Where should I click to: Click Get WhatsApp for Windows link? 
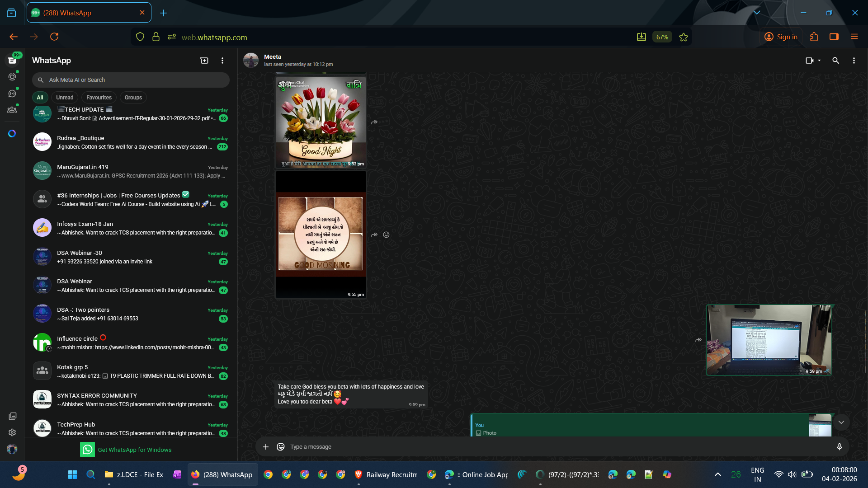tap(134, 450)
